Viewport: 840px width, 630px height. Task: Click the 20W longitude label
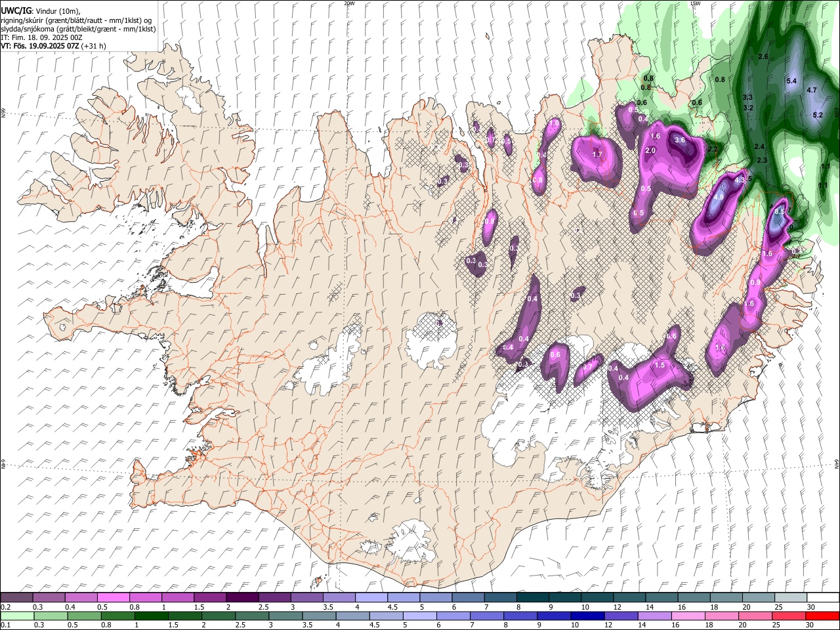coord(349,3)
